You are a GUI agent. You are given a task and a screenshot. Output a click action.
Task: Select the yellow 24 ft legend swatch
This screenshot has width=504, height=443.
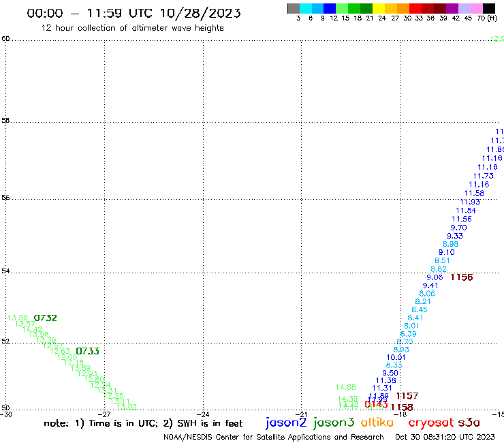click(x=379, y=8)
